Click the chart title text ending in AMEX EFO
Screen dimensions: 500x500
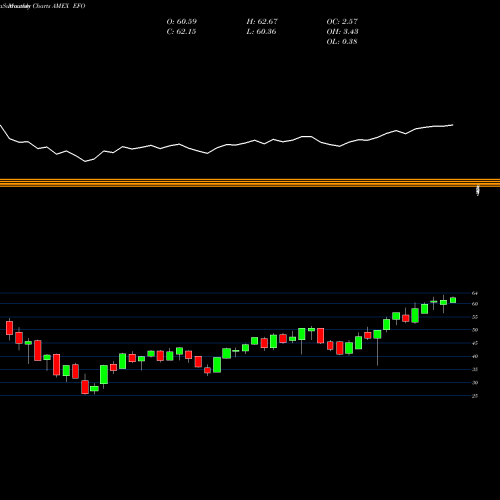(x=43, y=6)
